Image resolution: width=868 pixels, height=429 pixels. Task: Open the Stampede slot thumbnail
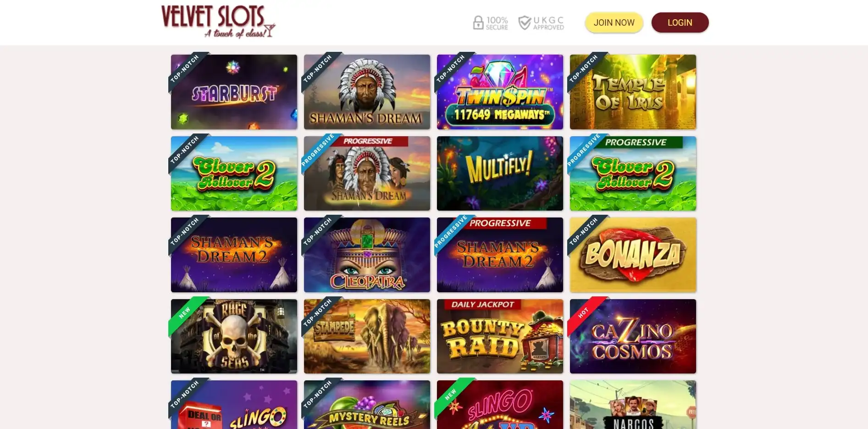(x=367, y=336)
